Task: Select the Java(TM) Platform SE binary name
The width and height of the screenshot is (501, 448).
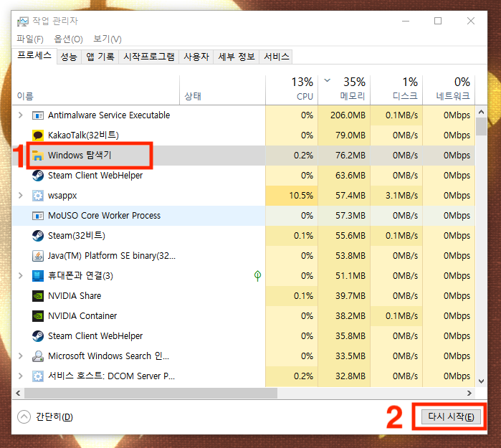Action: [x=112, y=256]
